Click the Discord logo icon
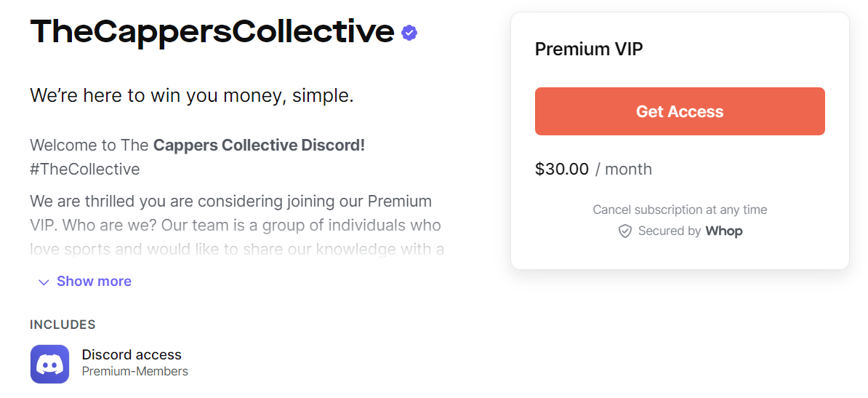 49,364
